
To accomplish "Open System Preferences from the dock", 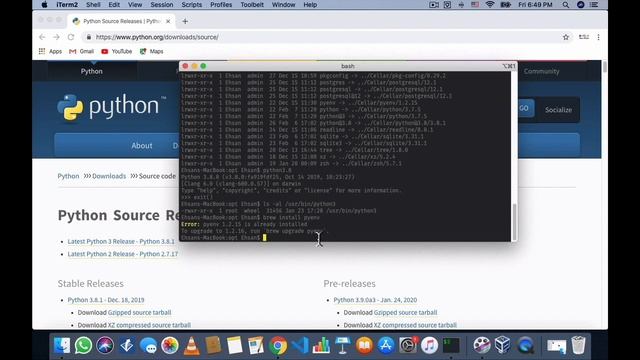I will click(408, 345).
